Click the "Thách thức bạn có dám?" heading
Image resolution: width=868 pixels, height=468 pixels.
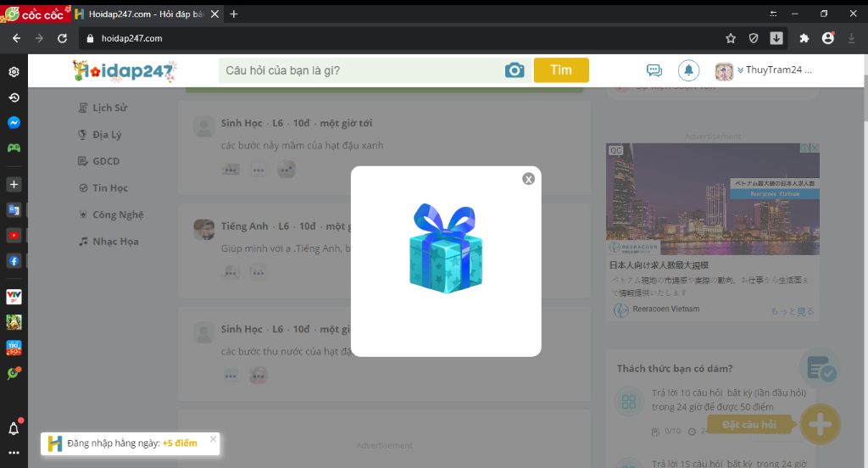coord(675,368)
